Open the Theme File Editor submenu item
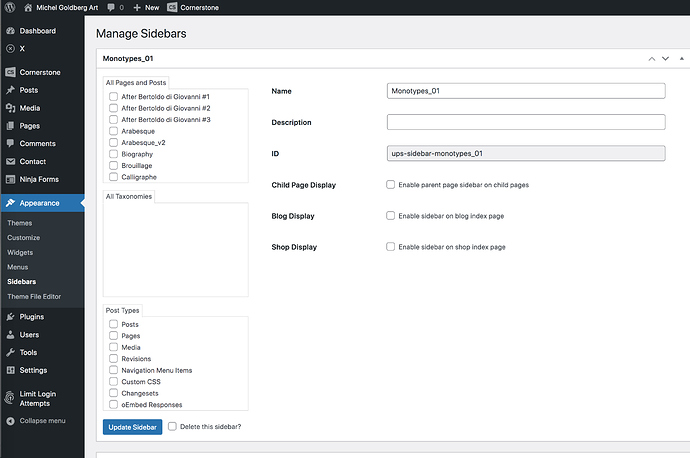Image resolution: width=690 pixels, height=458 pixels. coord(34,297)
